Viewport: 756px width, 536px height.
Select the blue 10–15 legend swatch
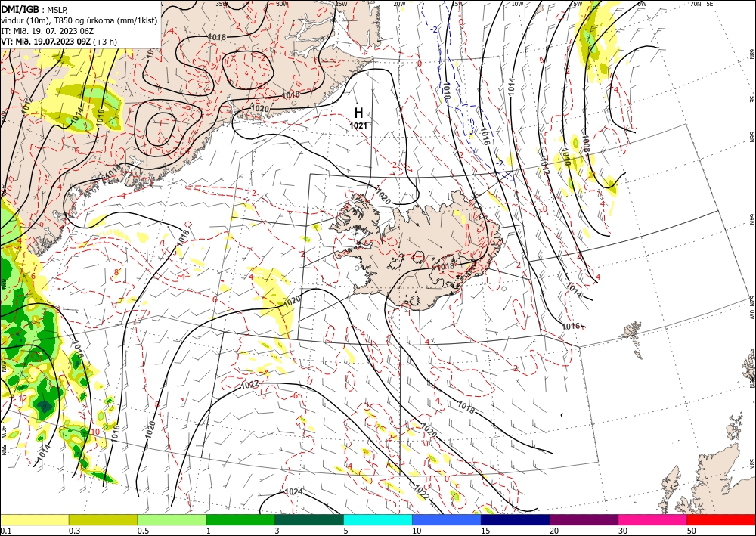[447, 519]
